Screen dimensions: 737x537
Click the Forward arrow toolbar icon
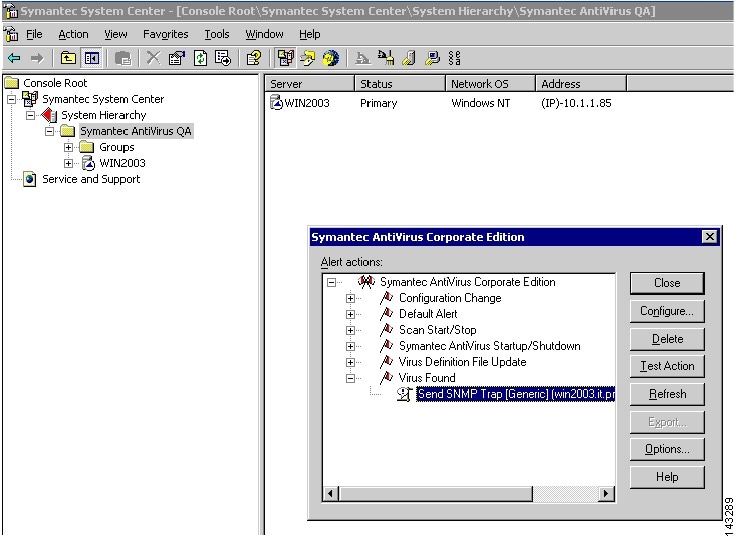point(37,58)
